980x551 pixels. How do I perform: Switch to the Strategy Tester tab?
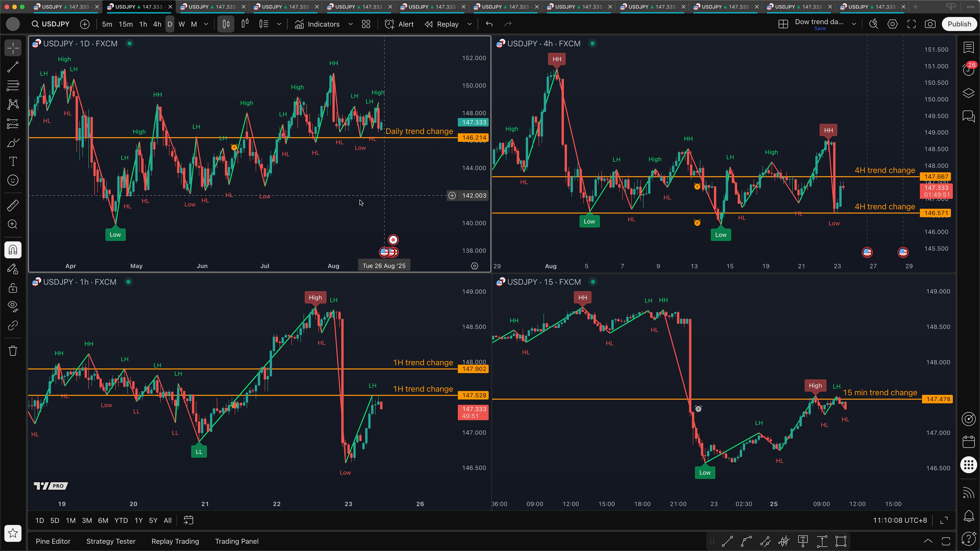111,541
